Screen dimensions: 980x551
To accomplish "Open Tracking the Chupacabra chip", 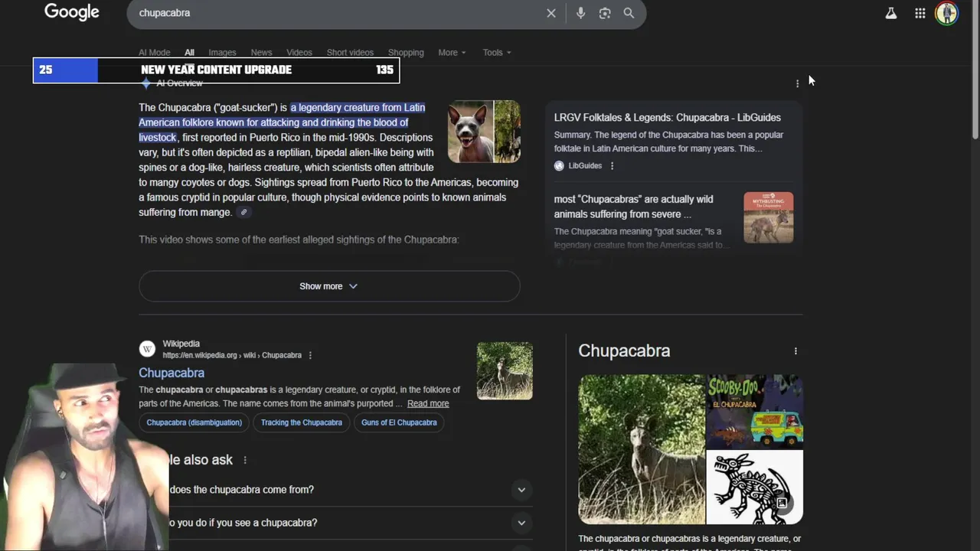I will click(x=302, y=422).
